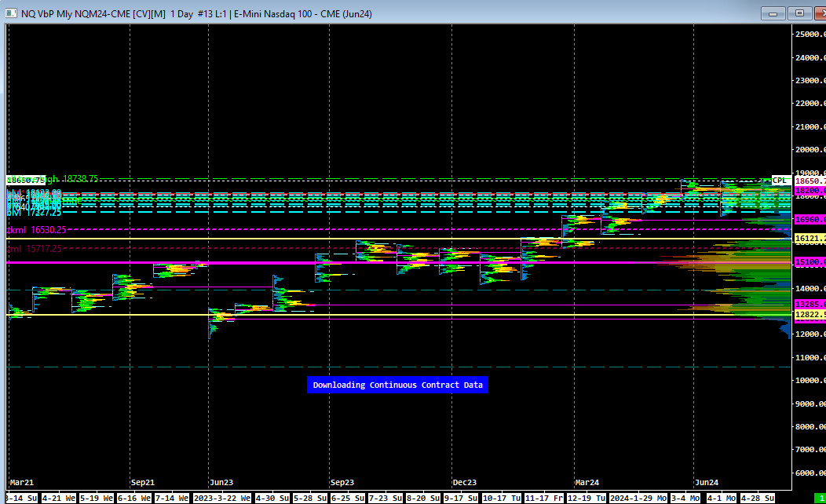Screen dimensions: 826x504
Task: Click the 20000 price scale value
Action: (810, 150)
